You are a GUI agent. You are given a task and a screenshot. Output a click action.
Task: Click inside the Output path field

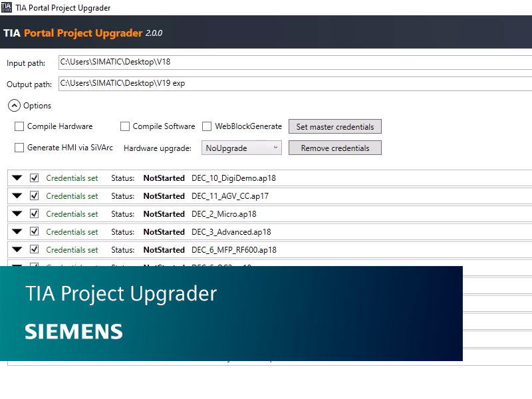(x=199, y=84)
